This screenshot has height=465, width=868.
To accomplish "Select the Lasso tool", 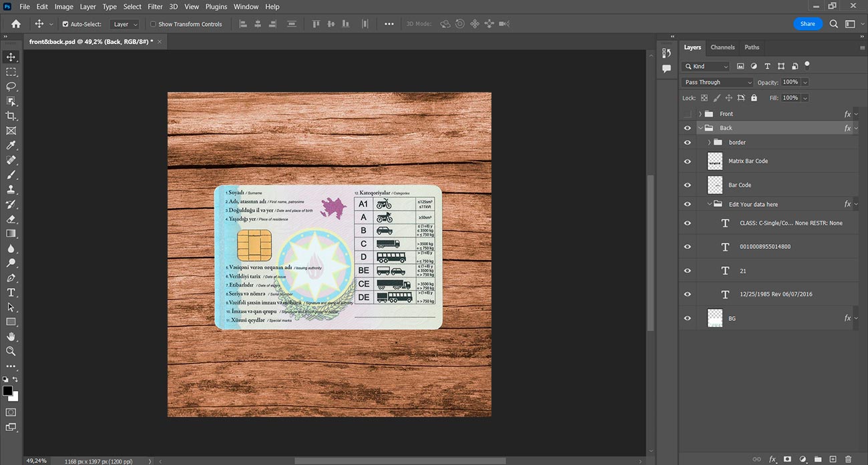I will pyautogui.click(x=11, y=86).
